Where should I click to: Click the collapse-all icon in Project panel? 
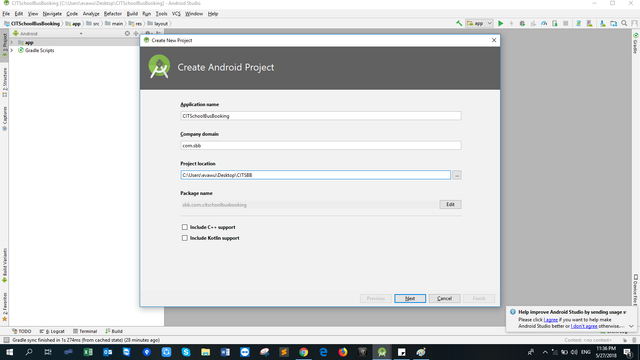click(x=136, y=33)
